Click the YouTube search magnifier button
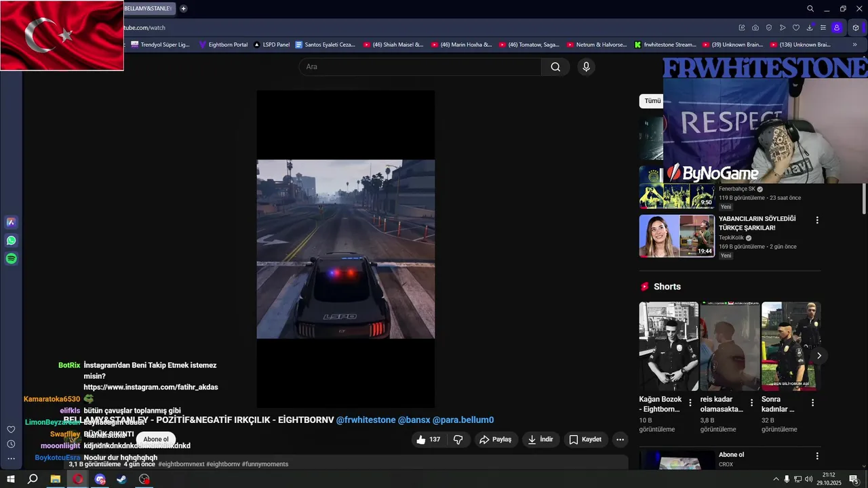The height and width of the screenshot is (488, 868). [555, 66]
